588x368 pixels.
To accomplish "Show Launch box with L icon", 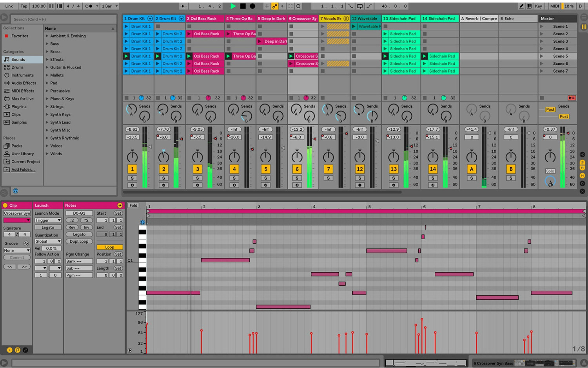I will (x=9, y=350).
